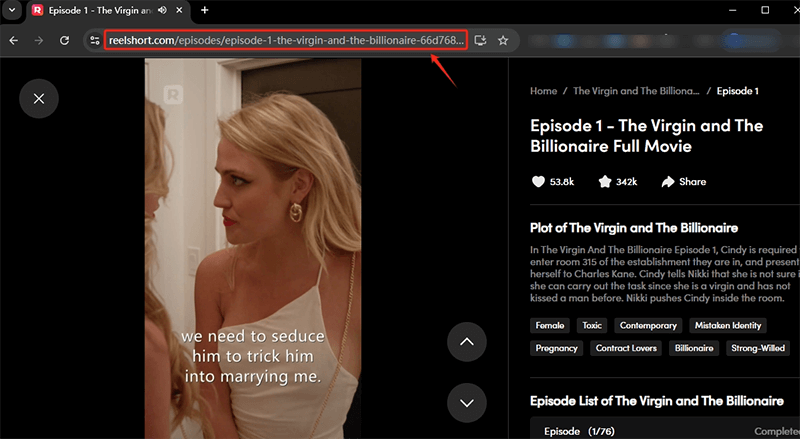Click the video frame to pause playback
Viewport: 800px width, 439px height.
tap(253, 220)
